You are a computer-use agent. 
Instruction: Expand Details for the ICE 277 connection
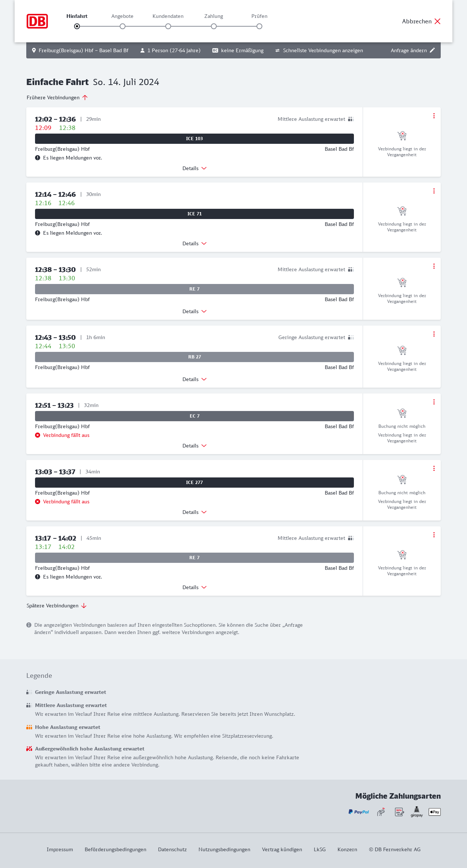[194, 512]
